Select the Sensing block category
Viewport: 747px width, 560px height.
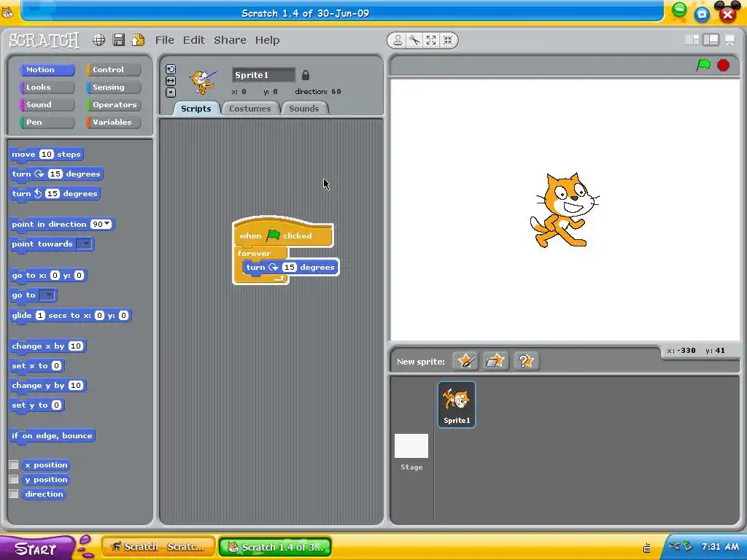114,87
